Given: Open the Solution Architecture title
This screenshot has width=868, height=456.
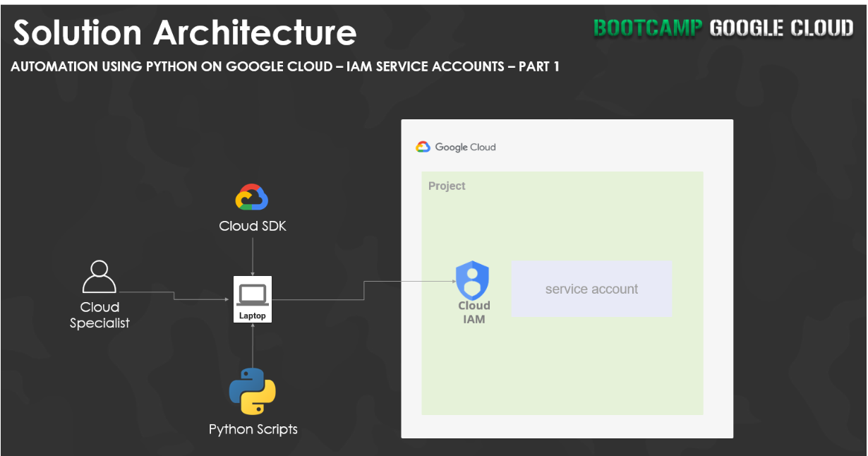Looking at the screenshot, I should (x=183, y=32).
